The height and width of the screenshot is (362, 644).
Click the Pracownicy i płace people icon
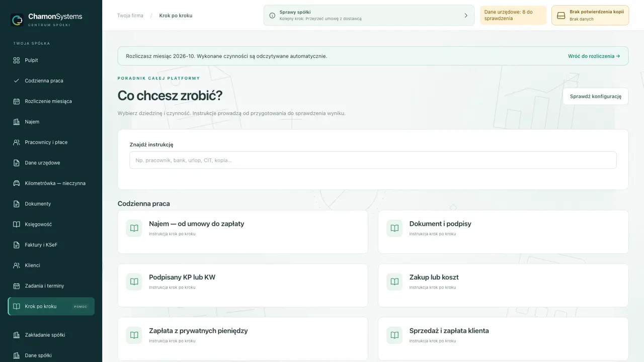tap(16, 142)
